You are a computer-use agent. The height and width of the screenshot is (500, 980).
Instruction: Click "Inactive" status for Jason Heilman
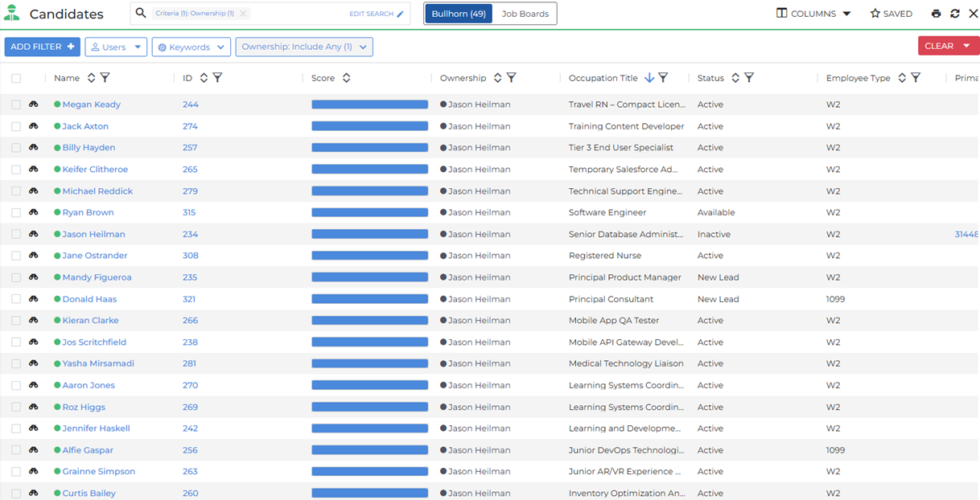tap(714, 234)
